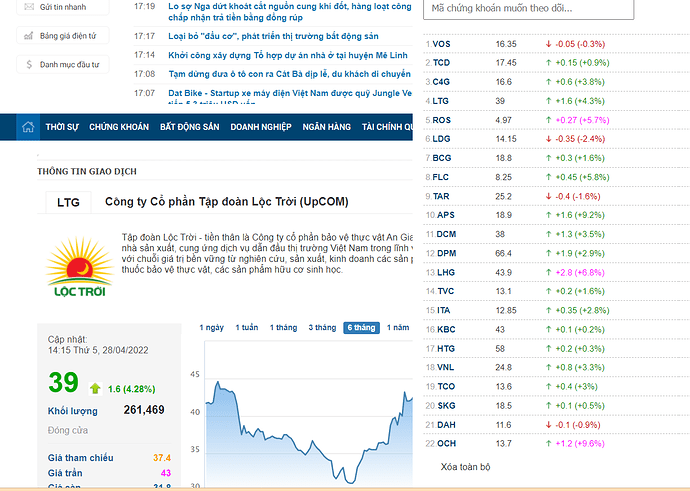The height and width of the screenshot is (491, 690).
Task: Open LDG in the watchlist
Action: pyautogui.click(x=441, y=139)
